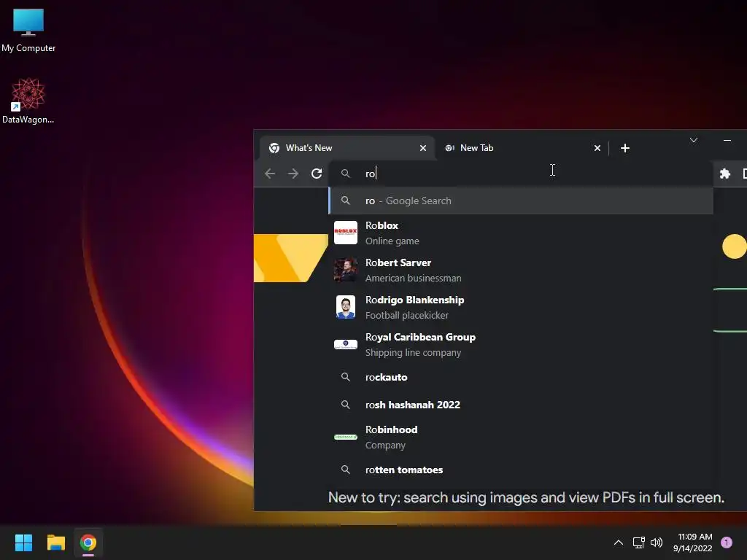
Task: Close the What's New tab
Action: (x=422, y=148)
